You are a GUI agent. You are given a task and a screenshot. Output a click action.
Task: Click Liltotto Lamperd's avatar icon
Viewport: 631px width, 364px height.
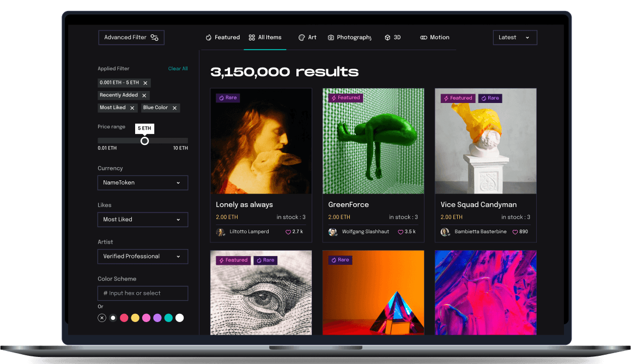coord(221,232)
